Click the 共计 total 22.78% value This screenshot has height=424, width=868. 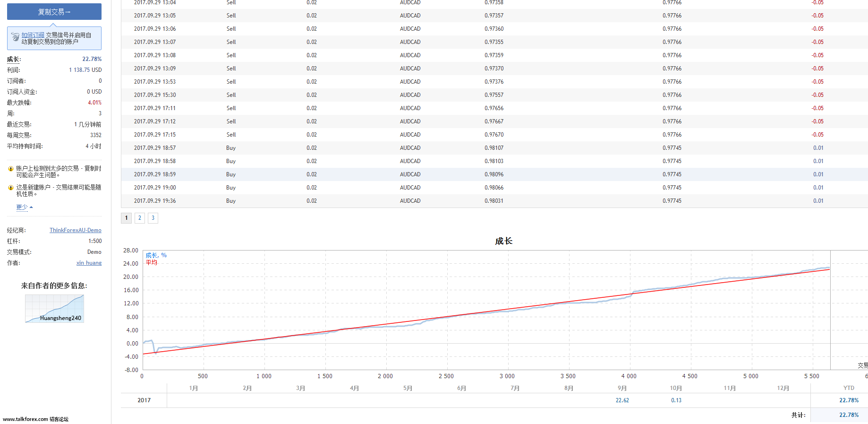pyautogui.click(x=849, y=415)
